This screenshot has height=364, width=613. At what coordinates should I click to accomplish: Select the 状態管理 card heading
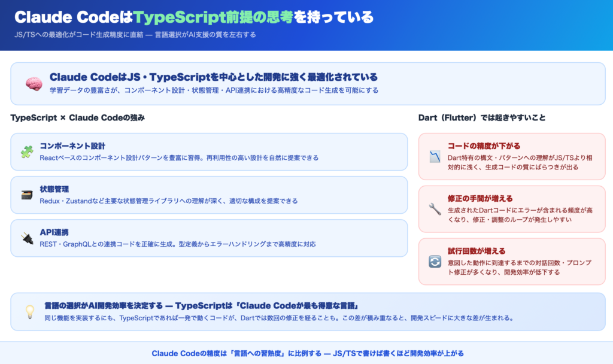[x=54, y=189]
